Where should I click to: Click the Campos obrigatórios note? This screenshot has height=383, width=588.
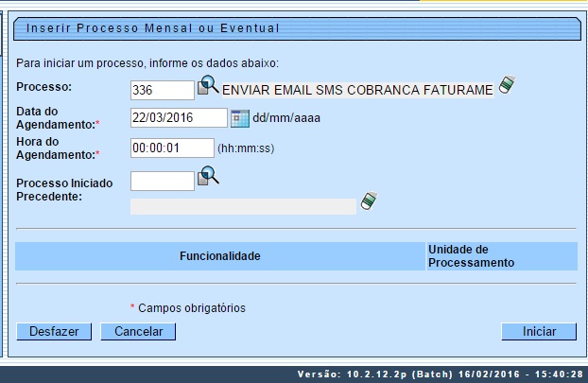point(192,308)
